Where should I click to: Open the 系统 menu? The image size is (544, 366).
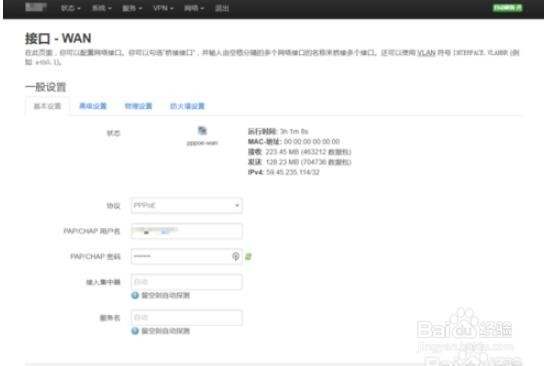coord(102,8)
